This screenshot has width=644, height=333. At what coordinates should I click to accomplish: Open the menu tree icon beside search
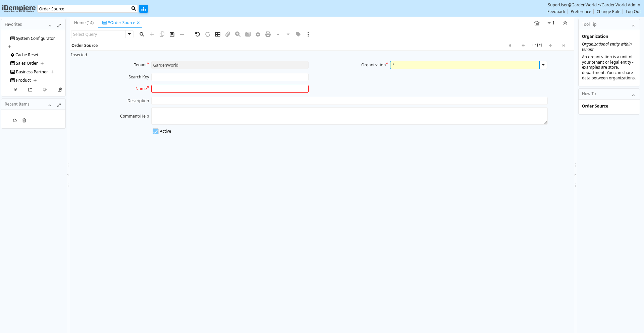pyautogui.click(x=144, y=9)
